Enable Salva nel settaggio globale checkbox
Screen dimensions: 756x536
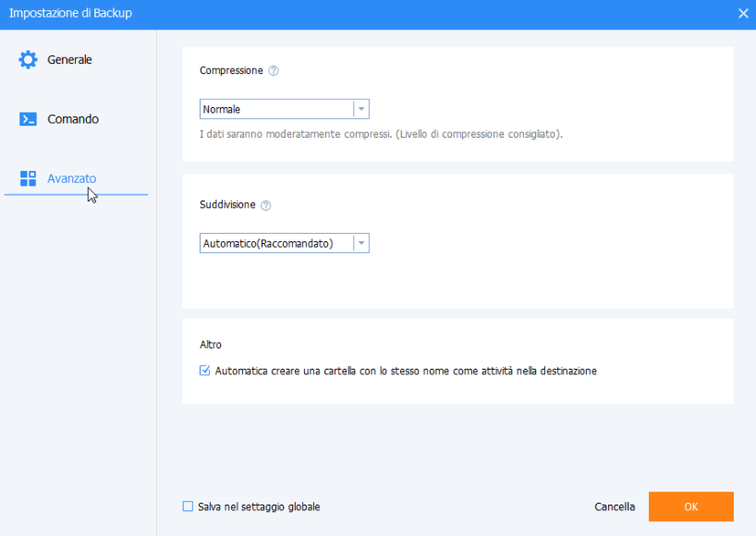[188, 506]
